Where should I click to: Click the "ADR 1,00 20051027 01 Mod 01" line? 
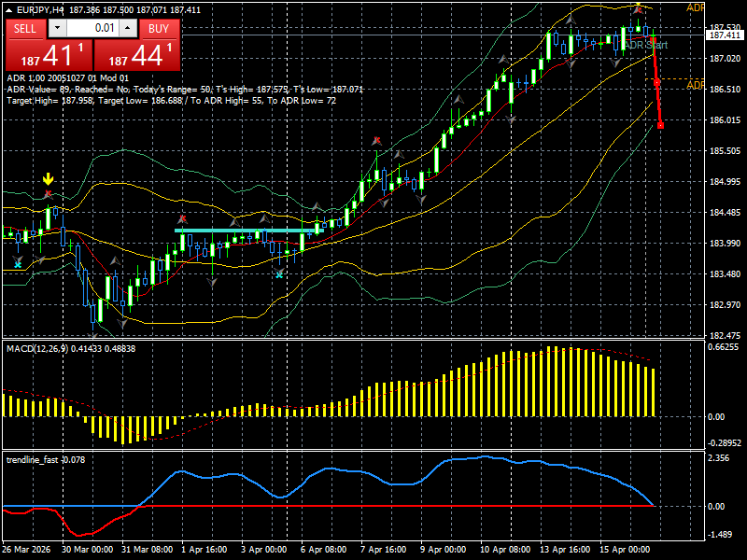pyautogui.click(x=67, y=78)
